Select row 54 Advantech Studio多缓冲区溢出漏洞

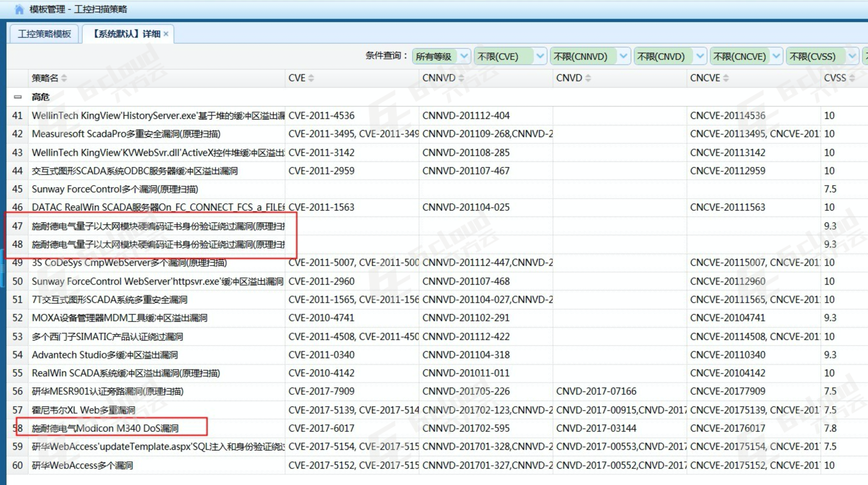pyautogui.click(x=437, y=355)
